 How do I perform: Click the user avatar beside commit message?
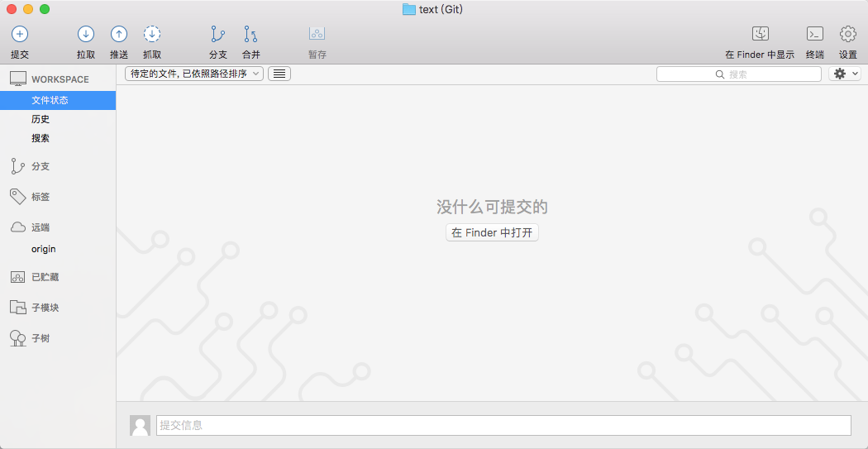click(140, 425)
